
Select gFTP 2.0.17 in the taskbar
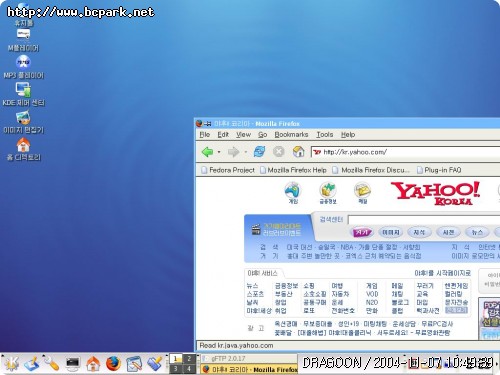tap(249, 359)
